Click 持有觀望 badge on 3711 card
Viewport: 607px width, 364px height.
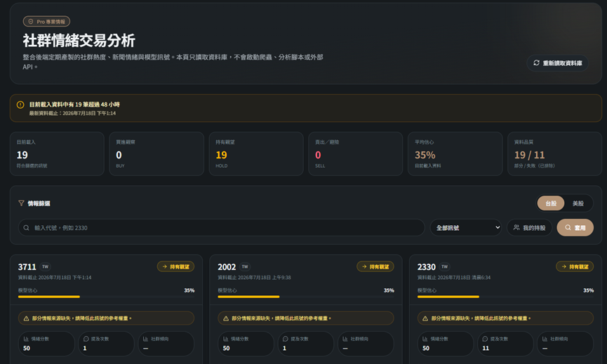coord(175,267)
